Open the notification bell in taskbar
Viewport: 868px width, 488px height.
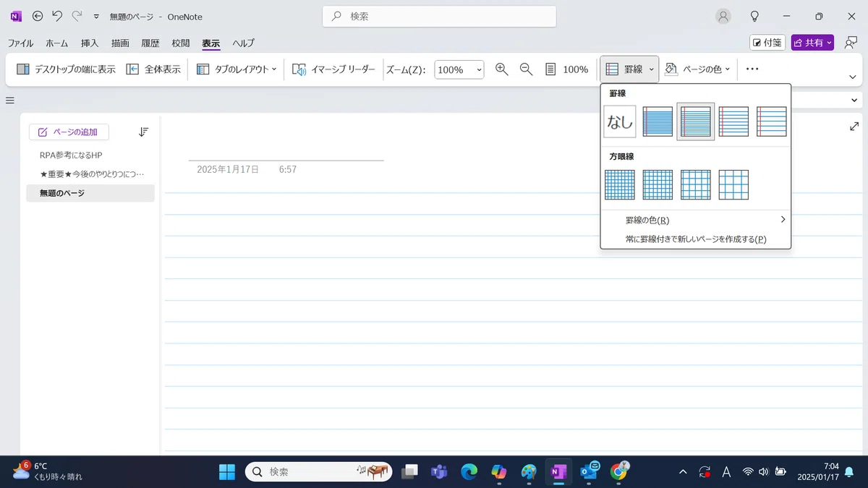(849, 471)
